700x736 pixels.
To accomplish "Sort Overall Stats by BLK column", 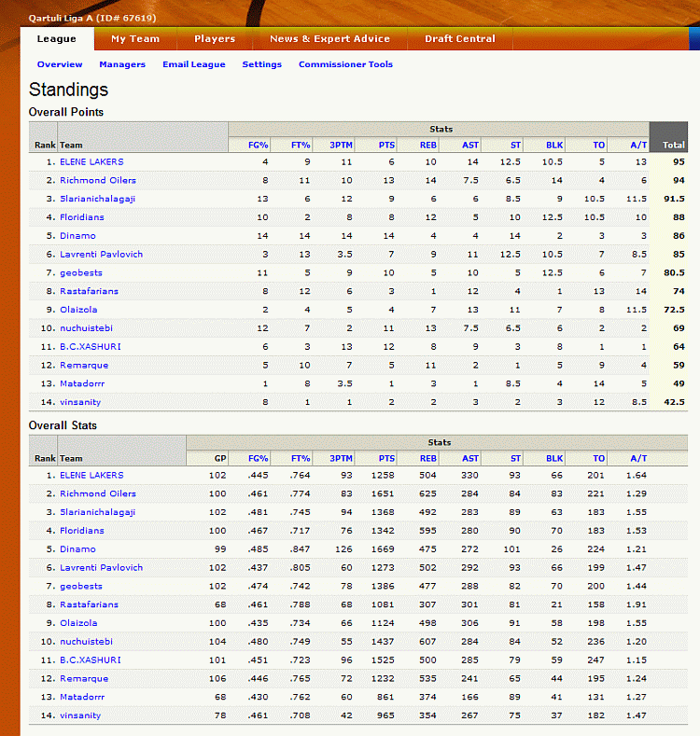I will [x=554, y=459].
